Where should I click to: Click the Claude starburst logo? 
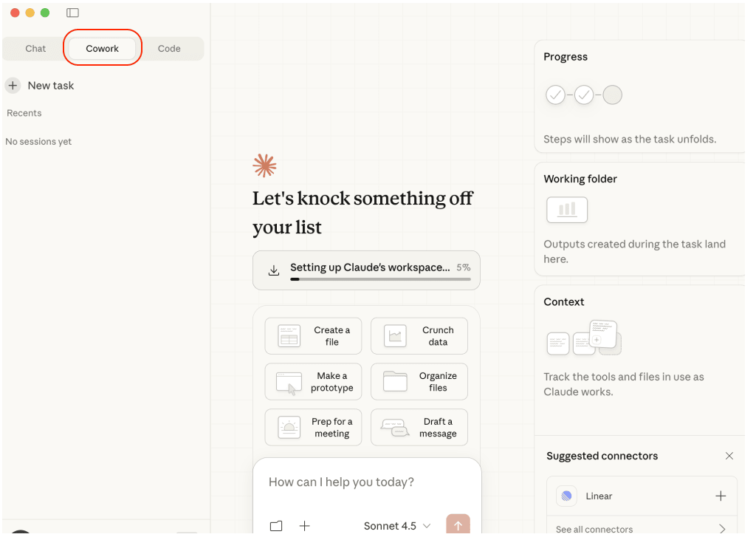tap(265, 165)
